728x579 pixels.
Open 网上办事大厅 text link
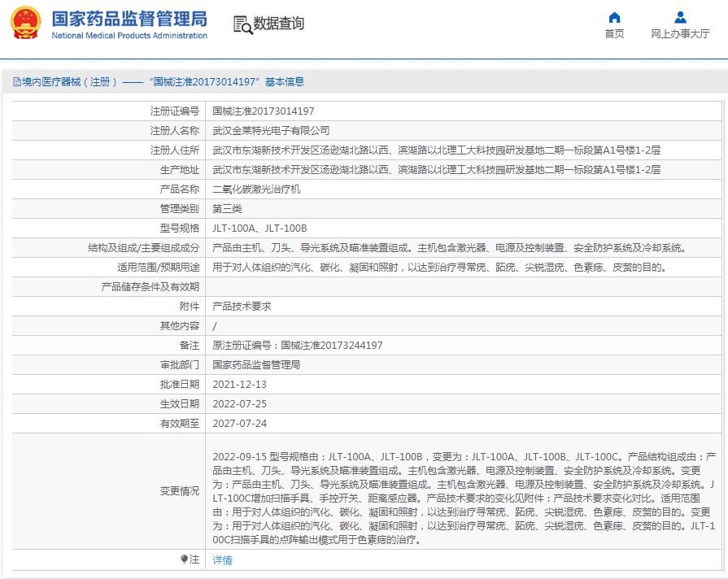[x=680, y=34]
